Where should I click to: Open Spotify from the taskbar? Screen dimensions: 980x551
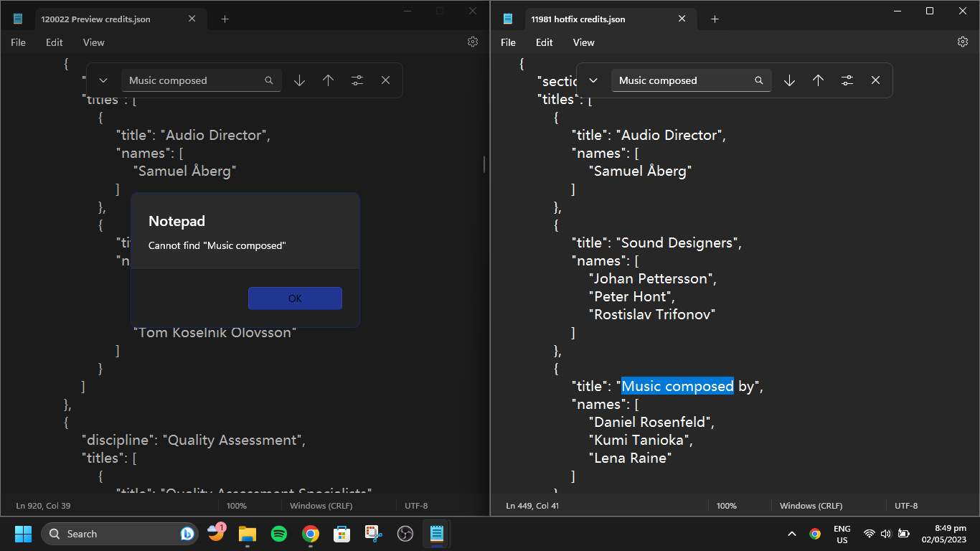pyautogui.click(x=279, y=534)
